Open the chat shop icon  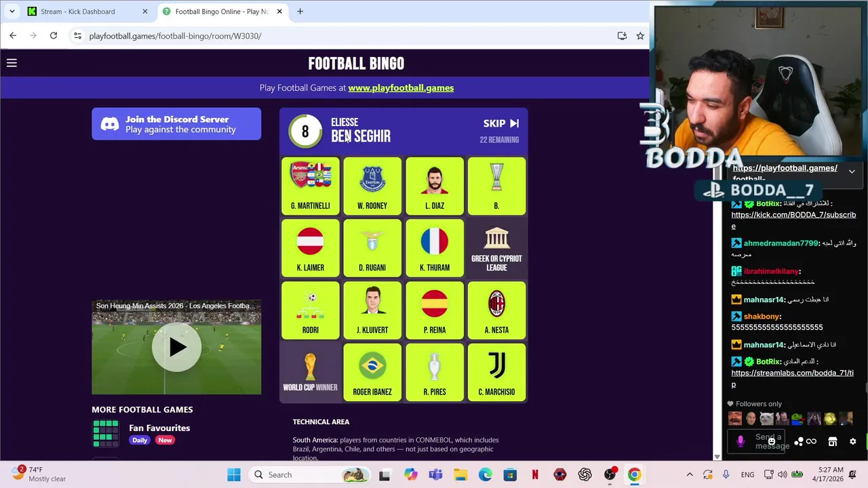click(833, 442)
